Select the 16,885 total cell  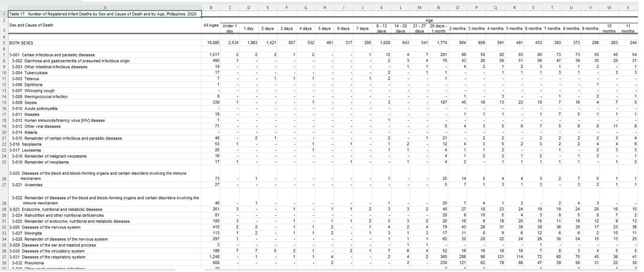click(x=213, y=43)
